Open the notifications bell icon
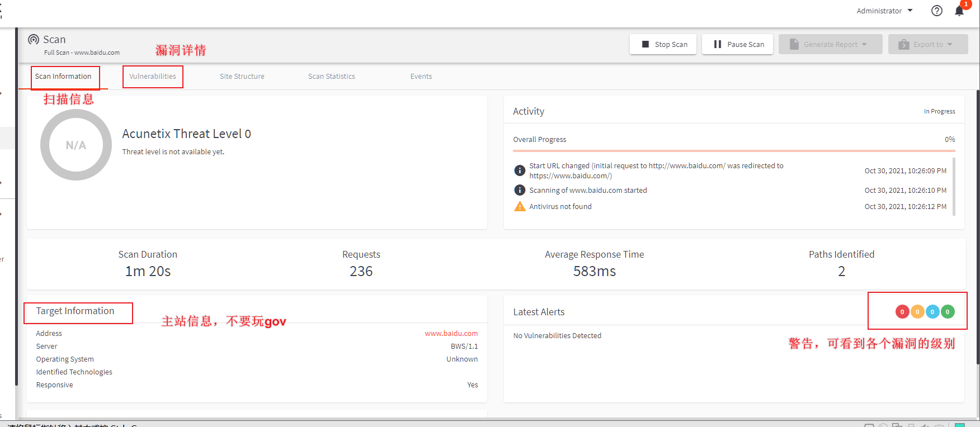The width and height of the screenshot is (980, 427). click(959, 11)
